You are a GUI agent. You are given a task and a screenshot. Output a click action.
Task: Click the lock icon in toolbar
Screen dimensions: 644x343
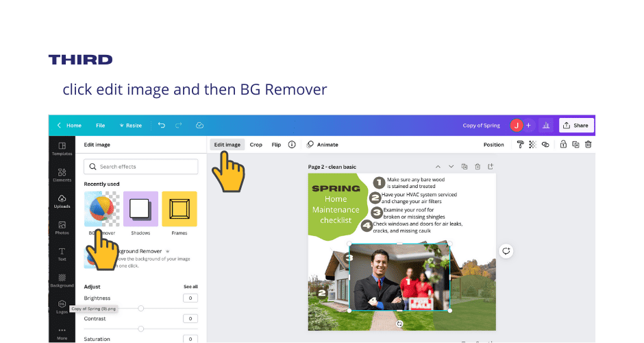click(x=563, y=144)
